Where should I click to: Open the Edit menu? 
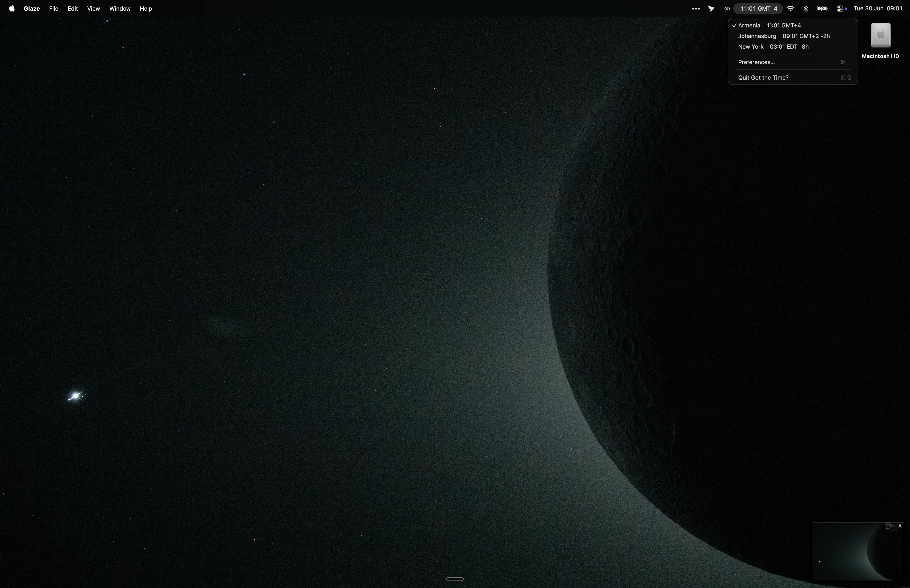click(x=73, y=8)
